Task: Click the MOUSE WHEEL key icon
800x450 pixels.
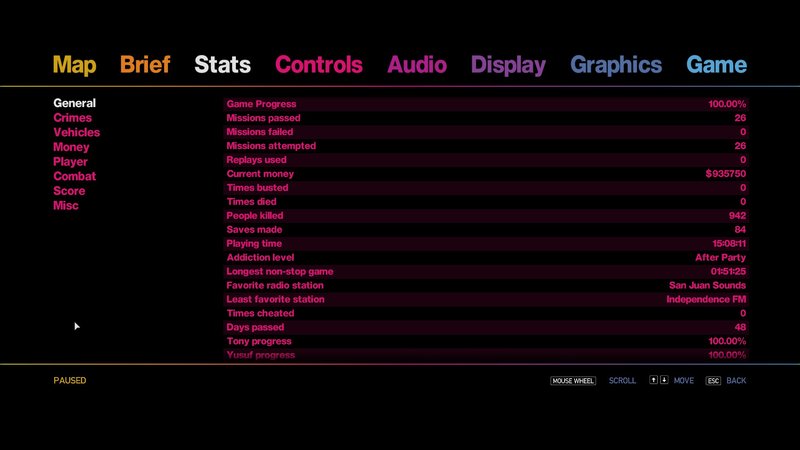Action: (x=573, y=381)
